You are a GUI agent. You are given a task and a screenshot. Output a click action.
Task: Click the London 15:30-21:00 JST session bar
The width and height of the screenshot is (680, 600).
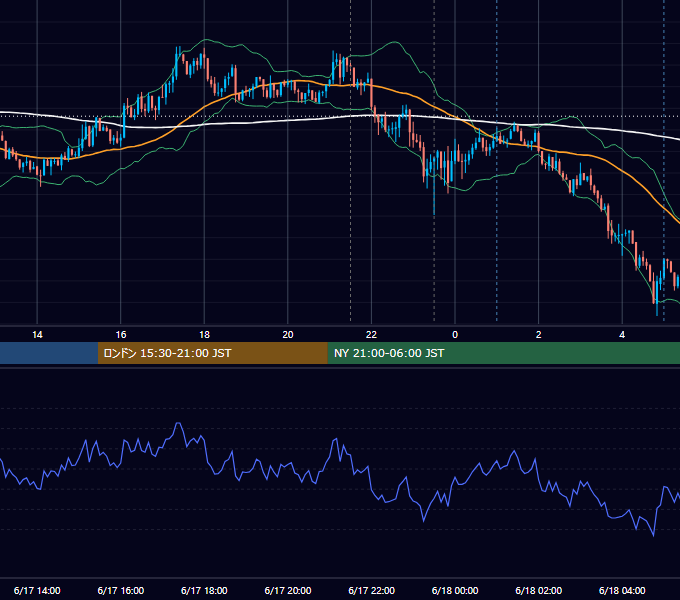[212, 353]
